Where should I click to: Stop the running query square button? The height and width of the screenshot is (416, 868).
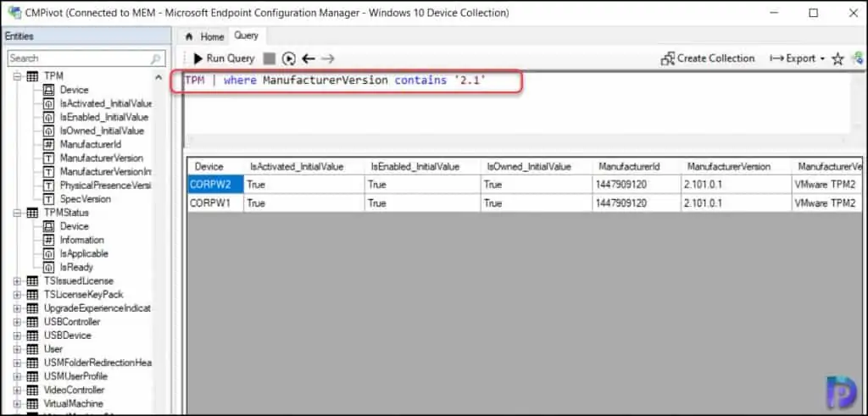269,58
